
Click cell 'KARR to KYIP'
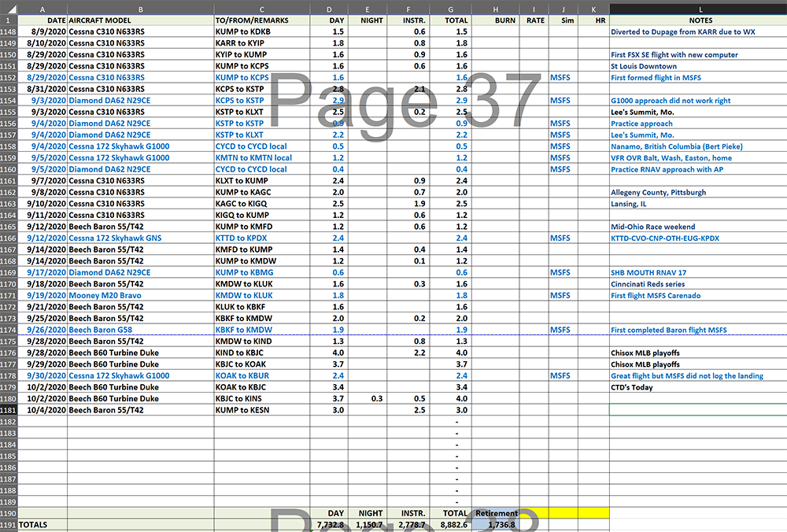262,43
